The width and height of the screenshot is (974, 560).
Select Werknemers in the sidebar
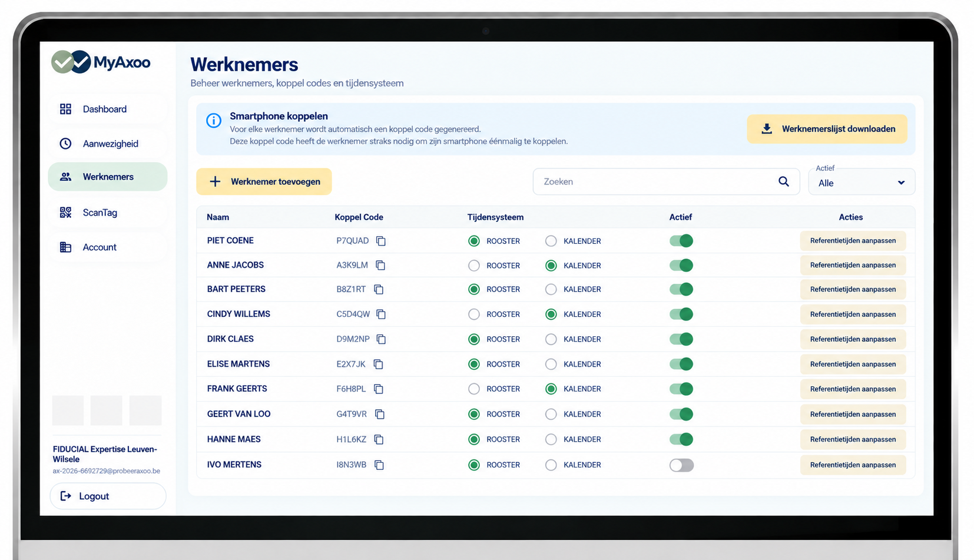108,177
